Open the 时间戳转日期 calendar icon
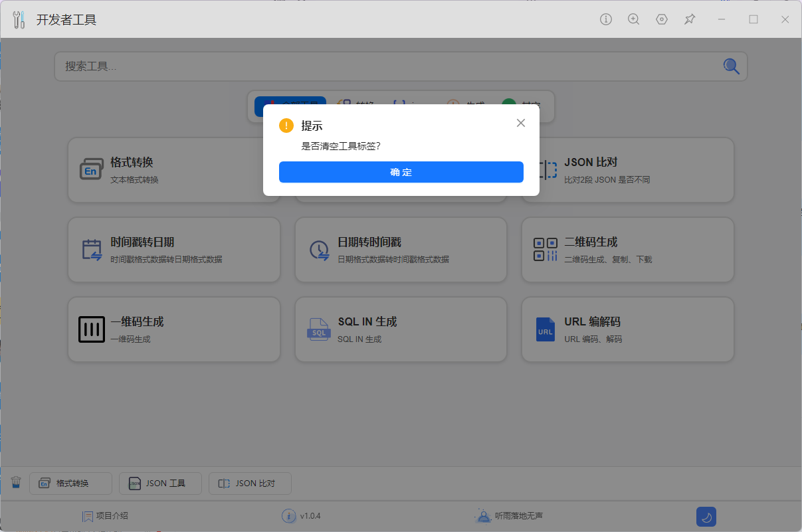Viewport: 802px width, 532px height. [92, 250]
